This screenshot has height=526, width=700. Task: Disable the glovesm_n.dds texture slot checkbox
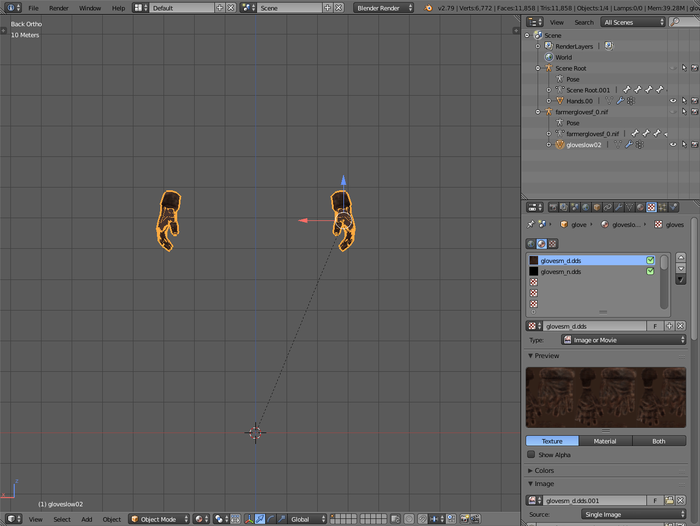650,271
